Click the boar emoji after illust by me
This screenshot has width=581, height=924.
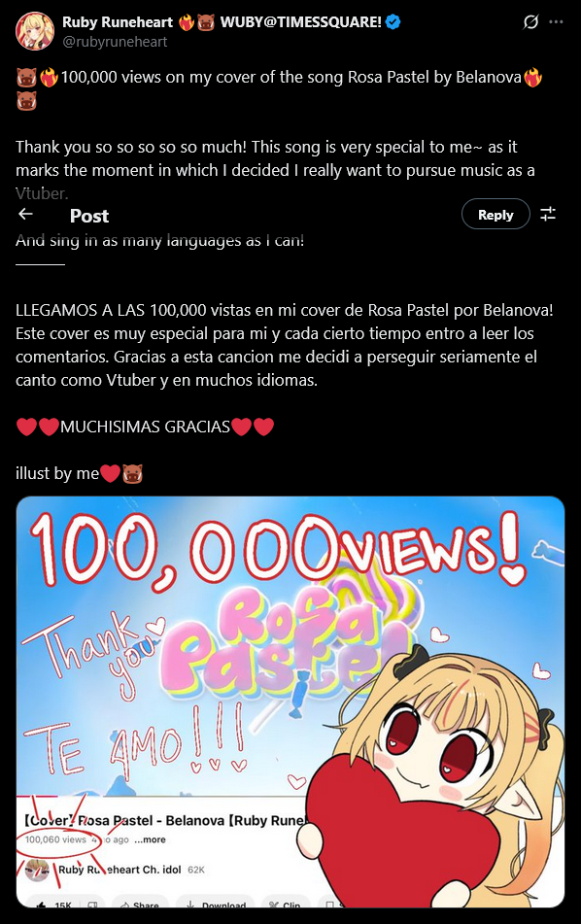coord(132,473)
